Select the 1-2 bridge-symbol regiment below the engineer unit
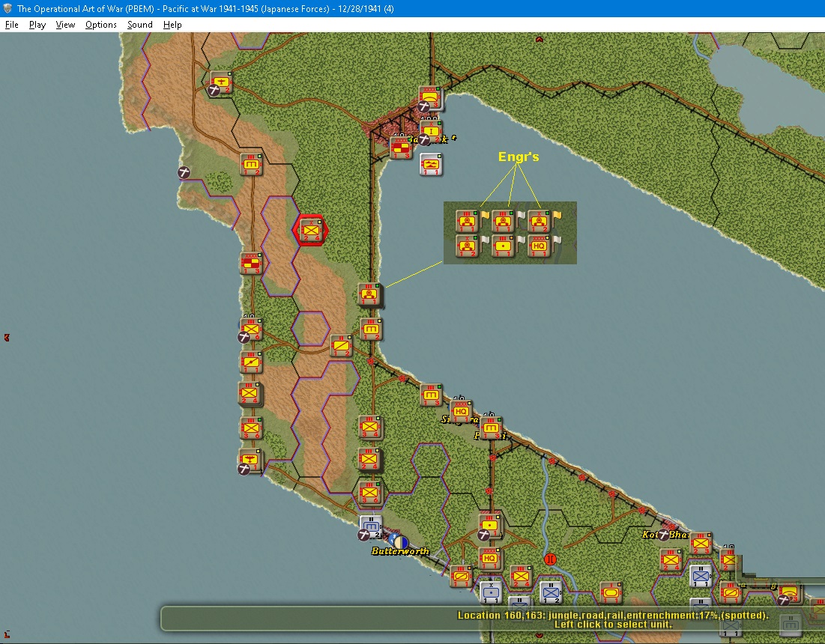The image size is (825, 644). coord(372,329)
